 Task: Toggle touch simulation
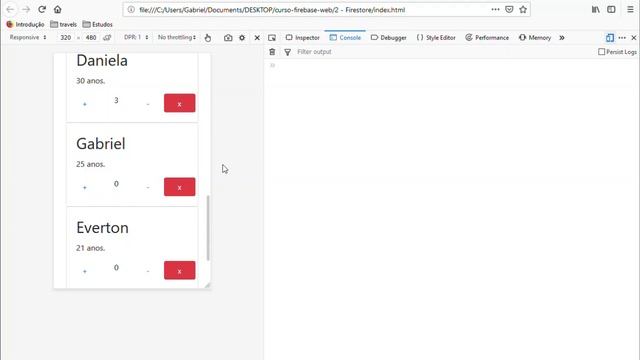coord(208,38)
